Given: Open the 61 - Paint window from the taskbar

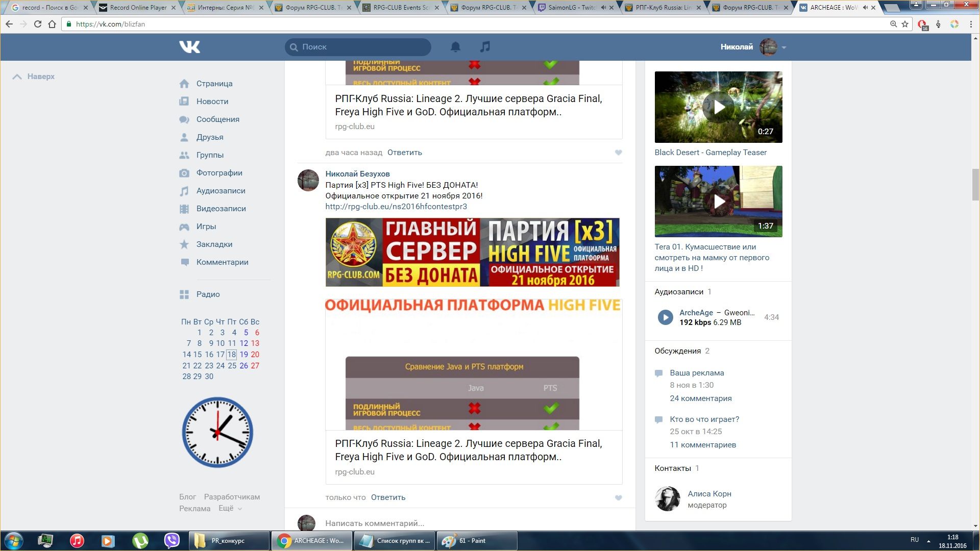Looking at the screenshot, I should click(x=477, y=541).
